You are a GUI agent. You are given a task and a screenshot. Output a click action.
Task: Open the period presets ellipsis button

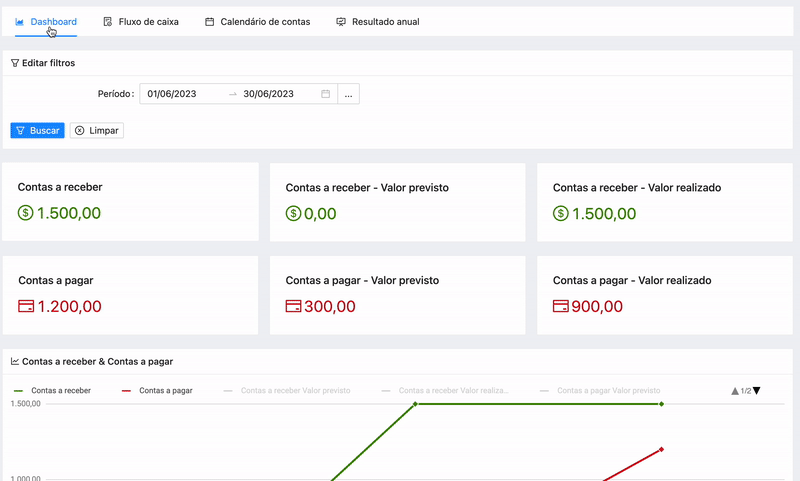coord(348,94)
